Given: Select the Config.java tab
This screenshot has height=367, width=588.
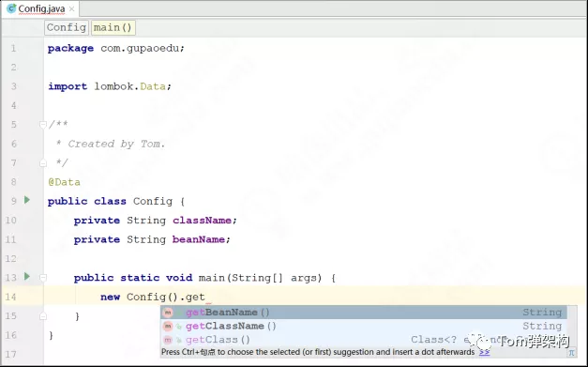Looking at the screenshot, I should point(40,8).
